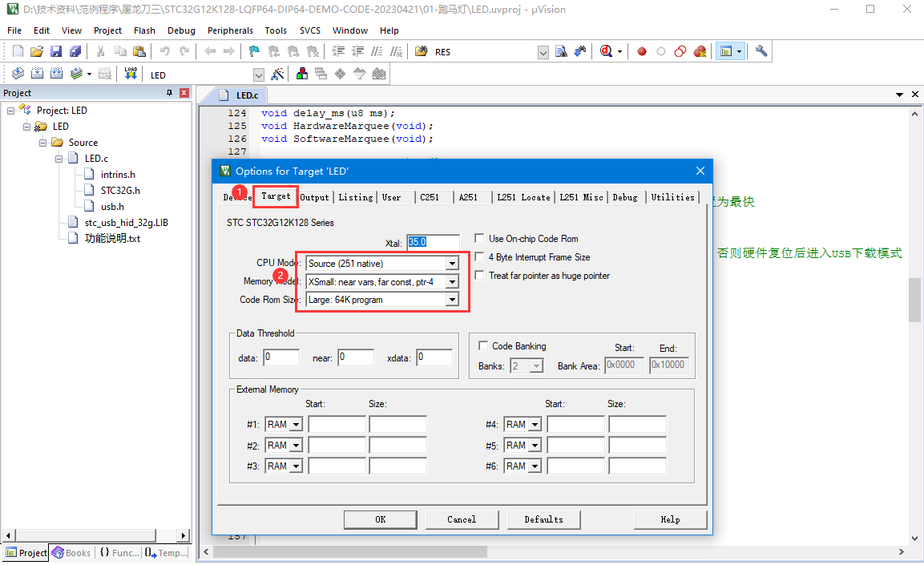Insert a breakpoint with the red dot

click(642, 51)
